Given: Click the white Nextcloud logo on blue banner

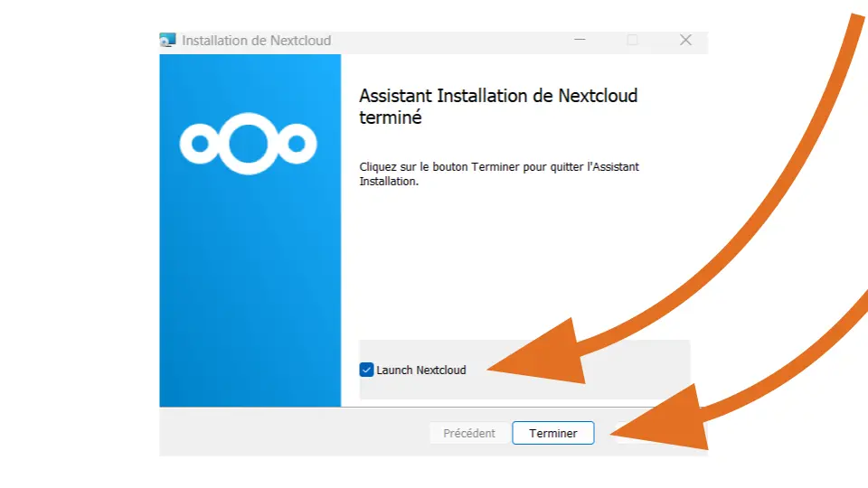Looking at the screenshot, I should [x=249, y=143].
